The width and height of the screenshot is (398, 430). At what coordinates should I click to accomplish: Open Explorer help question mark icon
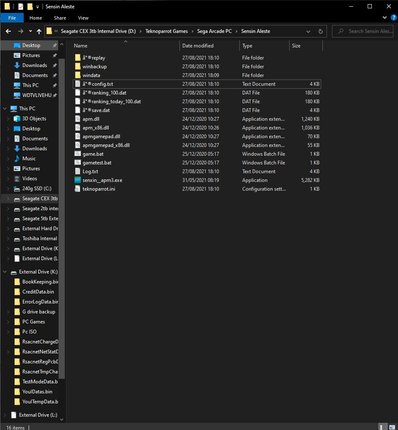pyautogui.click(x=394, y=18)
